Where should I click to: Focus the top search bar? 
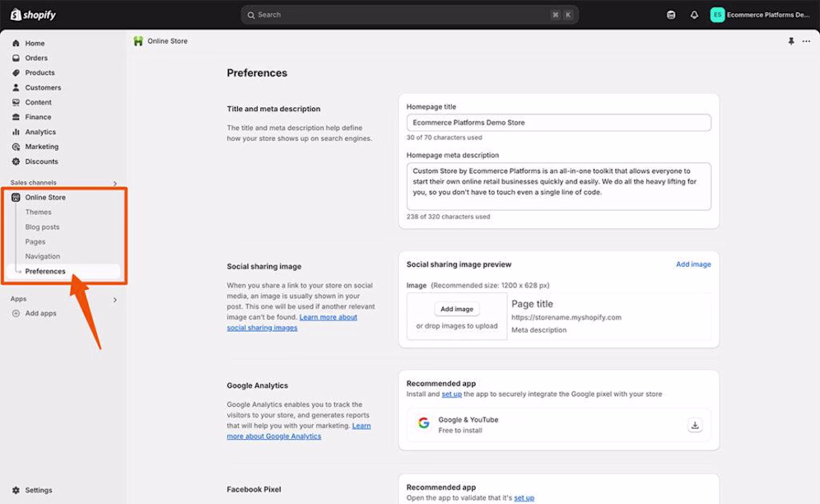409,15
